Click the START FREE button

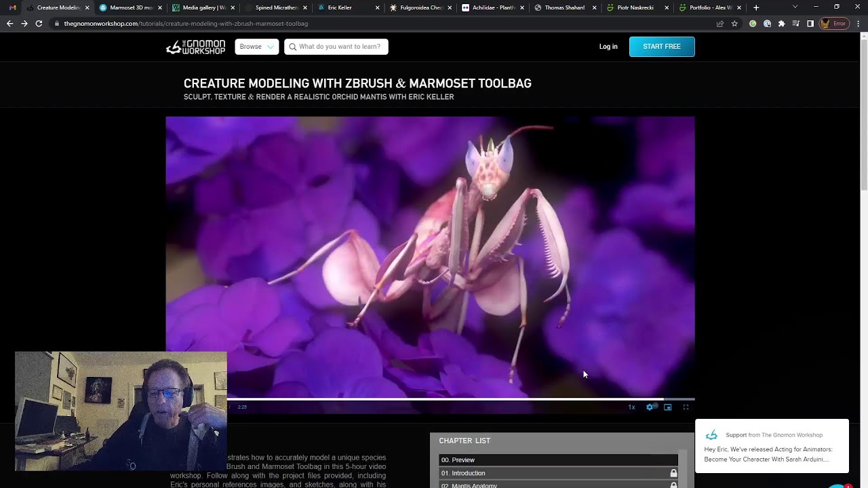(x=662, y=47)
